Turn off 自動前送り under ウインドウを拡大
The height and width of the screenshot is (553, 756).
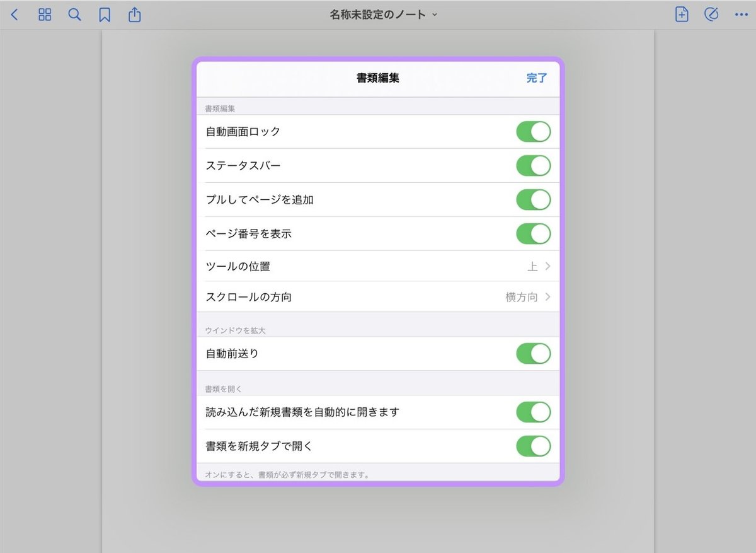click(x=534, y=354)
